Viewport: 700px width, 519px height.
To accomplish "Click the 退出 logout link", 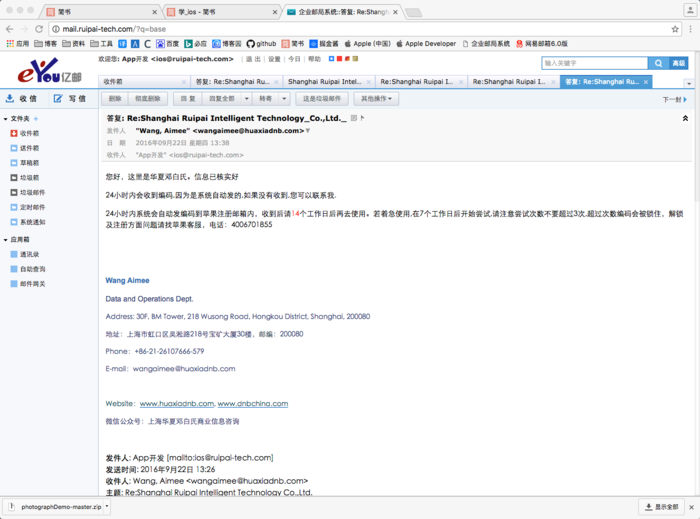I will [x=253, y=59].
